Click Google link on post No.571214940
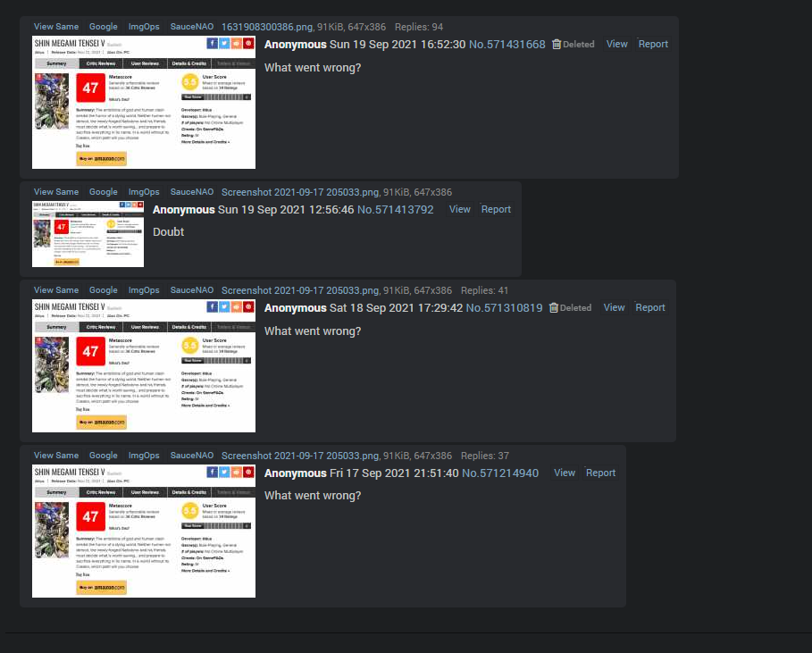Screen dimensions: 812x653 (x=103, y=456)
